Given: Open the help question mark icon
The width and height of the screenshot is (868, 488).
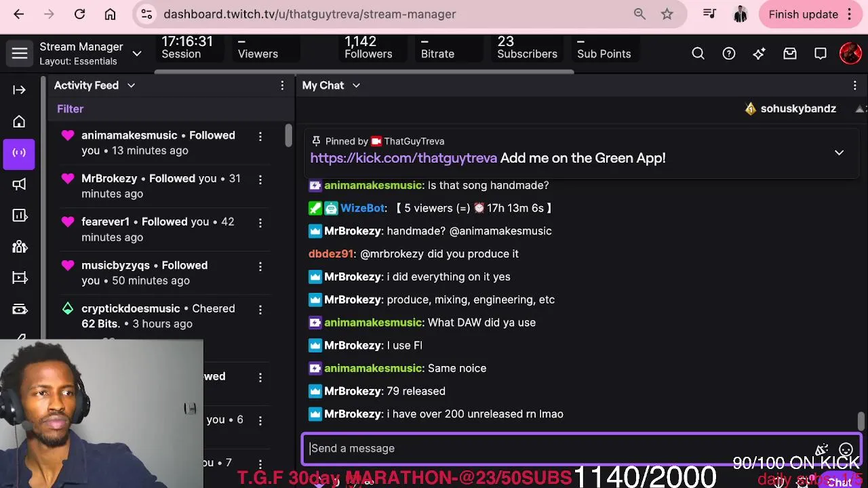Looking at the screenshot, I should (x=729, y=54).
